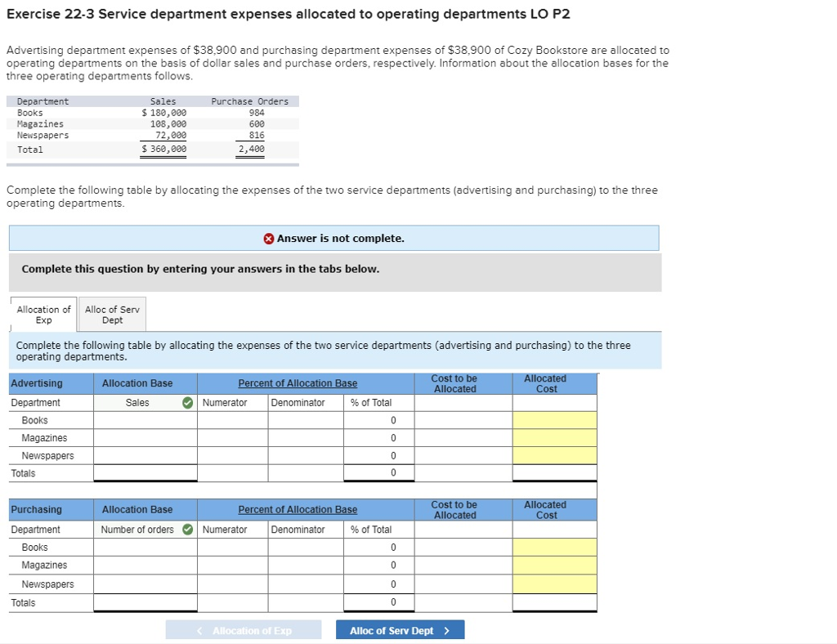The width and height of the screenshot is (837, 644).
Task: Click Books denominator cell in Advertising table
Action: (305, 419)
